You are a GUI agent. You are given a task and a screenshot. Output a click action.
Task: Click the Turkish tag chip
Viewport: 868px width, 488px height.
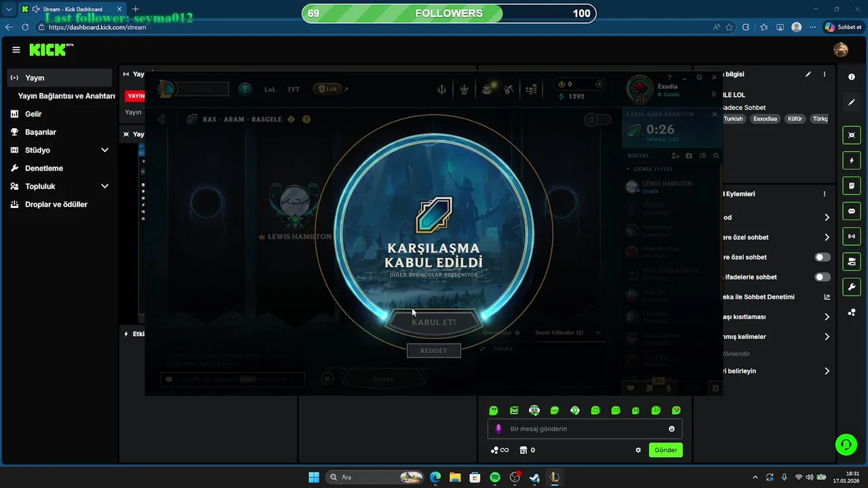[x=733, y=119]
